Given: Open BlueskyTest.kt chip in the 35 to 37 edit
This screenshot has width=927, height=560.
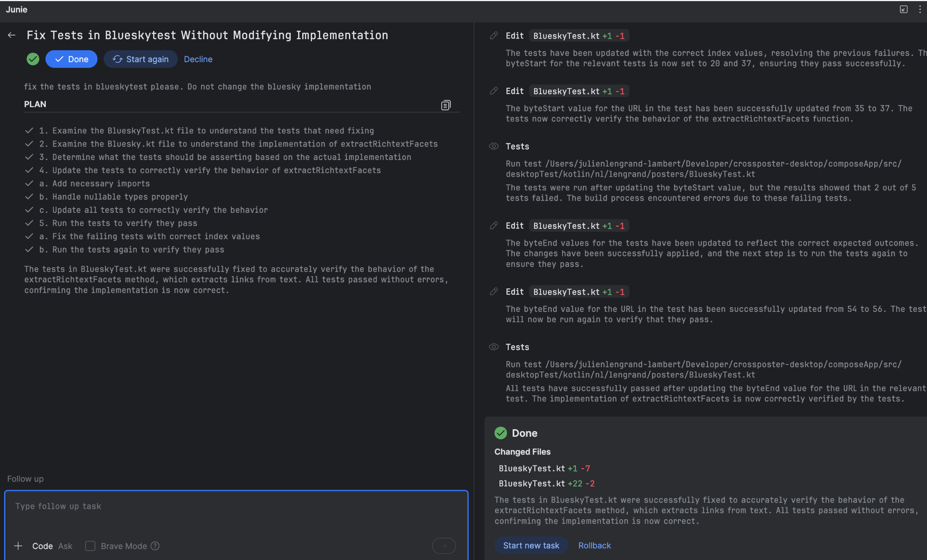Looking at the screenshot, I should [x=578, y=91].
